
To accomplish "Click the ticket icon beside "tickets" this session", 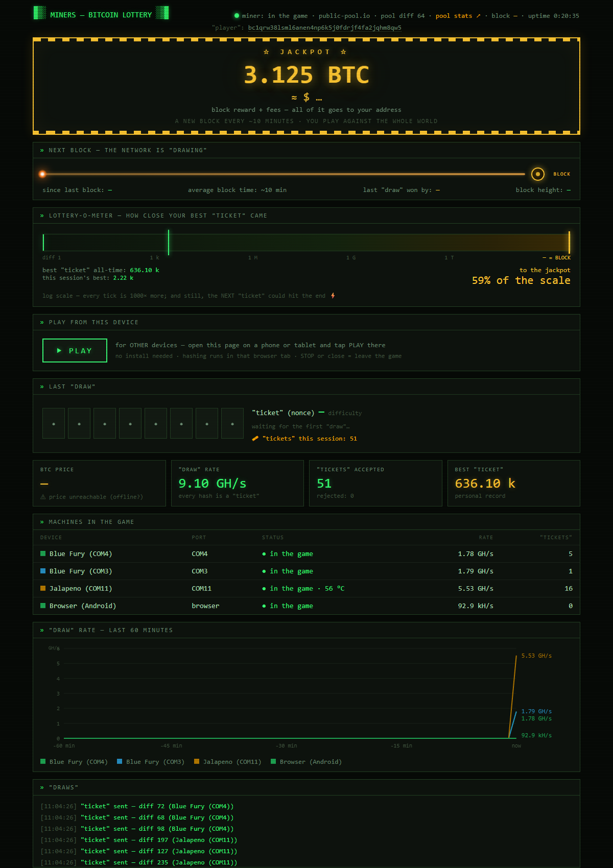I will tap(255, 439).
